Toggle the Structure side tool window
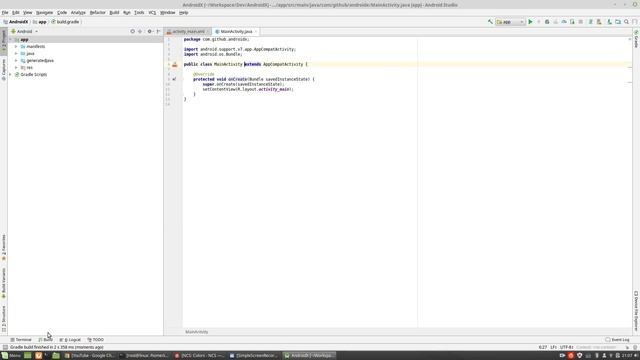Viewport: 640px width, 360px height. pos(4,319)
